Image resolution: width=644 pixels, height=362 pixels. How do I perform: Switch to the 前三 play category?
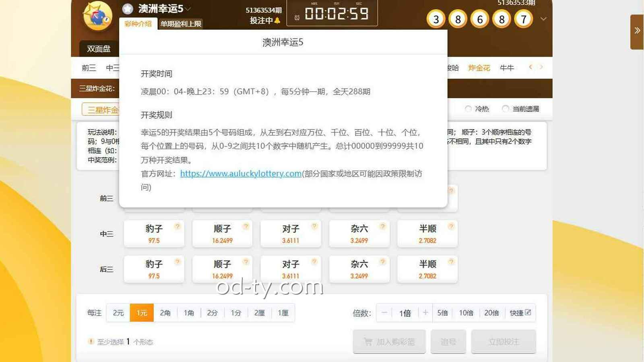(89, 68)
